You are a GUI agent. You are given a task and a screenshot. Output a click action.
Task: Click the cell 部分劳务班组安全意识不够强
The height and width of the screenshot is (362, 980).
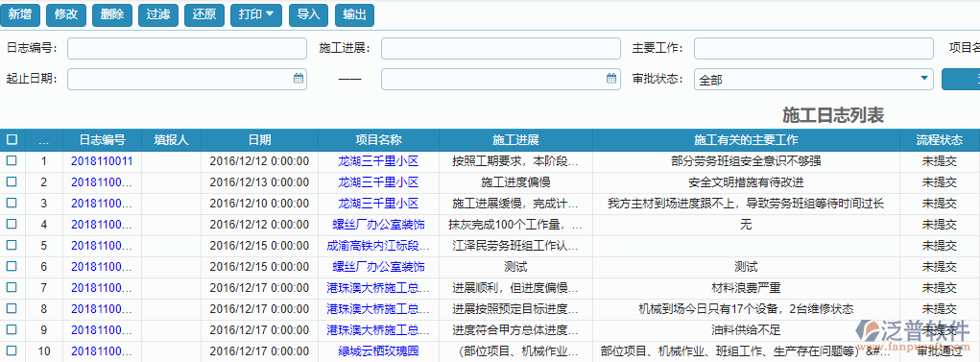point(746,161)
